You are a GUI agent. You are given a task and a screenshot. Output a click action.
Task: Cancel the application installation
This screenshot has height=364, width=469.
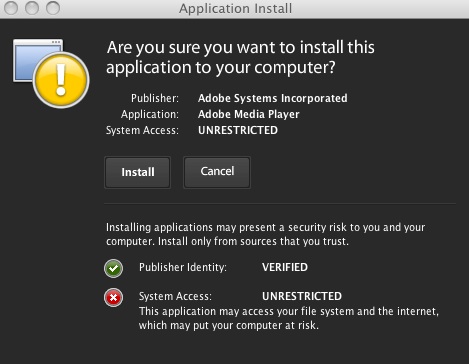coord(217,172)
